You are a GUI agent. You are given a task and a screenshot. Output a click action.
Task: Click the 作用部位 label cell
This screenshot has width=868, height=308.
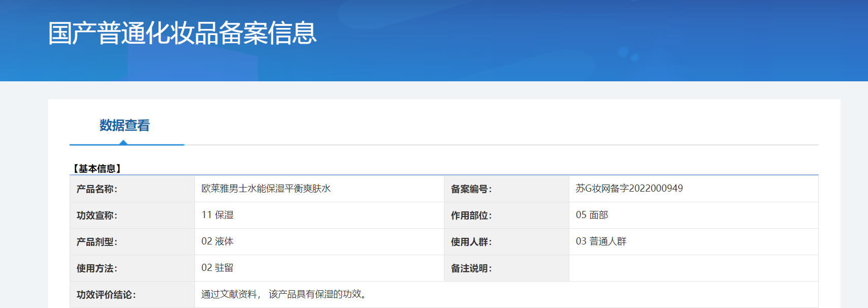[506, 215]
